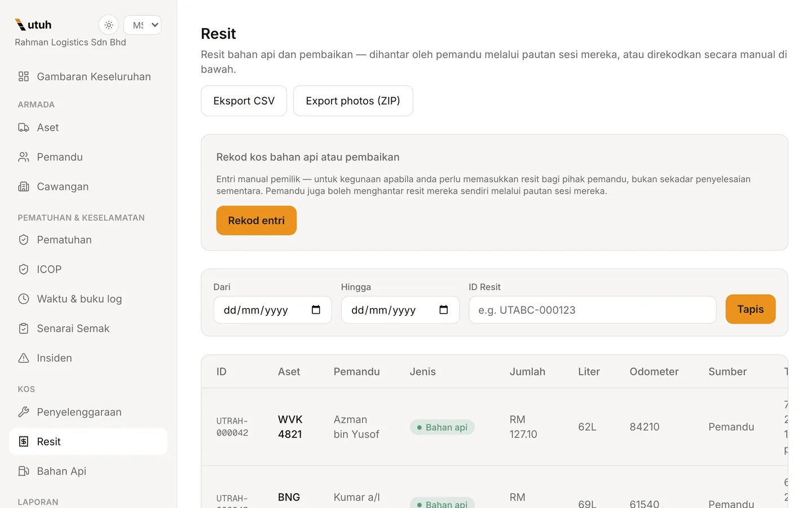Screen dimensions: 812x508
Task: Click the Export photos (ZIP) button
Action: (353, 101)
